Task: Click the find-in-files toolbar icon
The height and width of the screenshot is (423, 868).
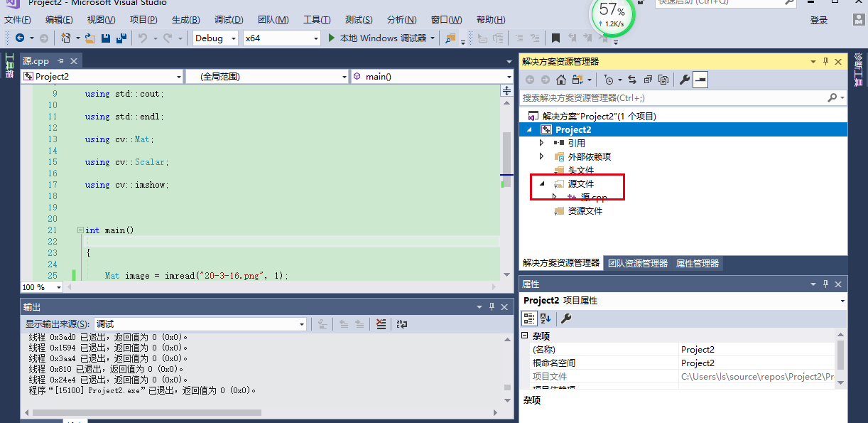Action: click(450, 38)
